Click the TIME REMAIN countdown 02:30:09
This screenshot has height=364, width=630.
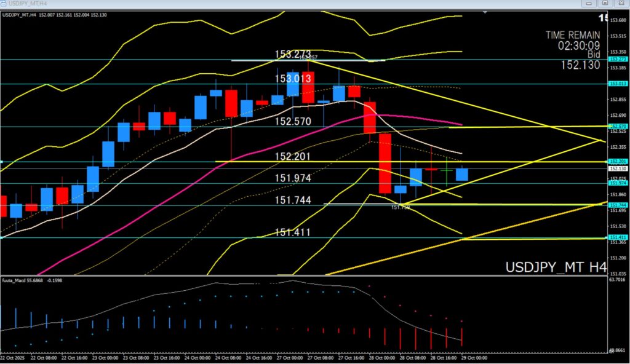(x=579, y=45)
